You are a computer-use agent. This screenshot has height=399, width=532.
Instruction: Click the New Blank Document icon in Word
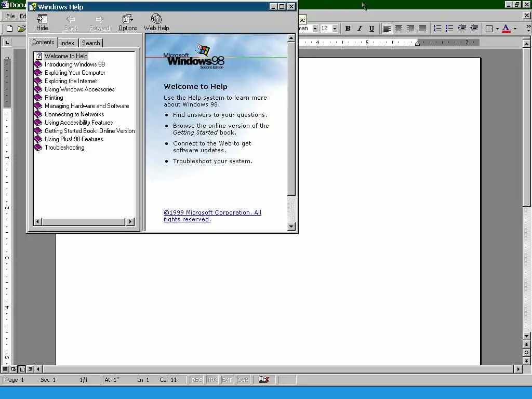click(x=9, y=29)
